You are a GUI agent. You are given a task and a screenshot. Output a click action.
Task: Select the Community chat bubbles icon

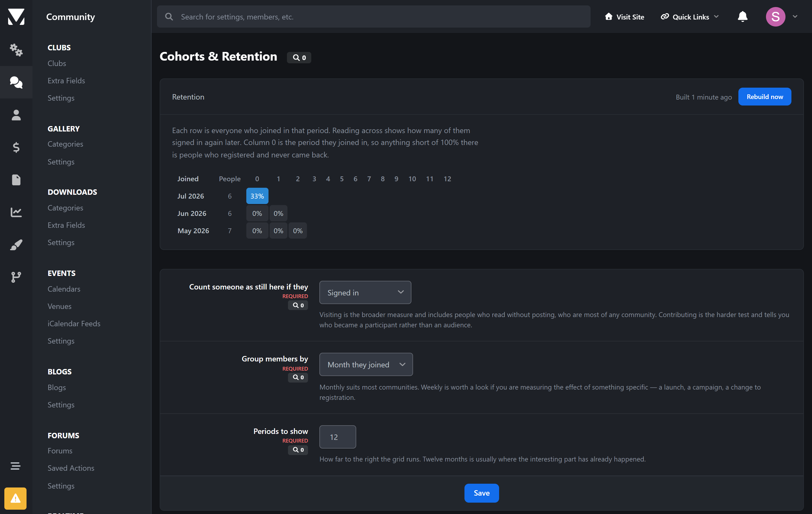pos(16,82)
